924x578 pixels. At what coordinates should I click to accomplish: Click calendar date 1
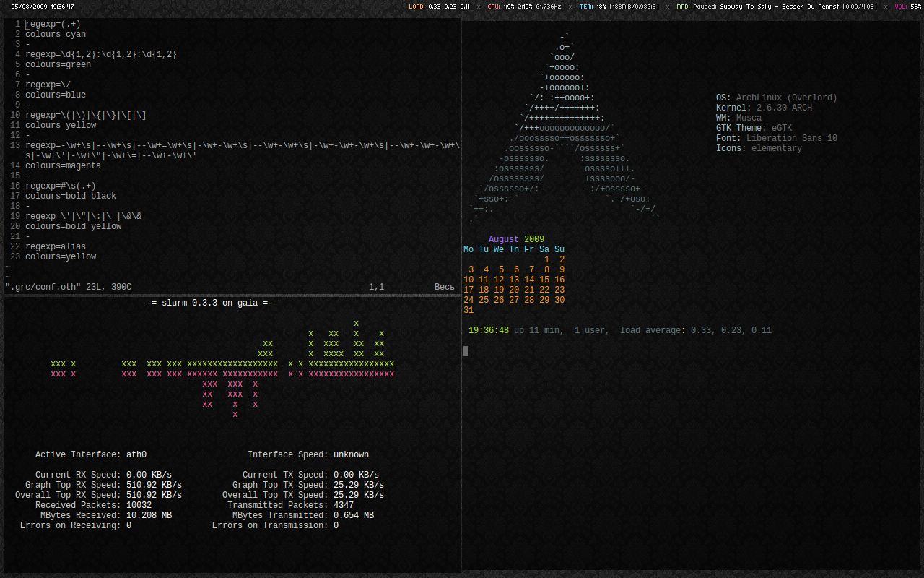coord(547,259)
